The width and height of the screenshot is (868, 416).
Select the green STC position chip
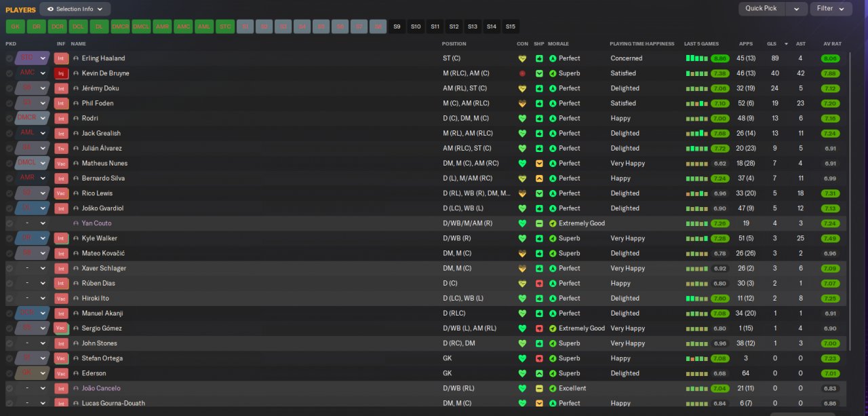(x=224, y=26)
